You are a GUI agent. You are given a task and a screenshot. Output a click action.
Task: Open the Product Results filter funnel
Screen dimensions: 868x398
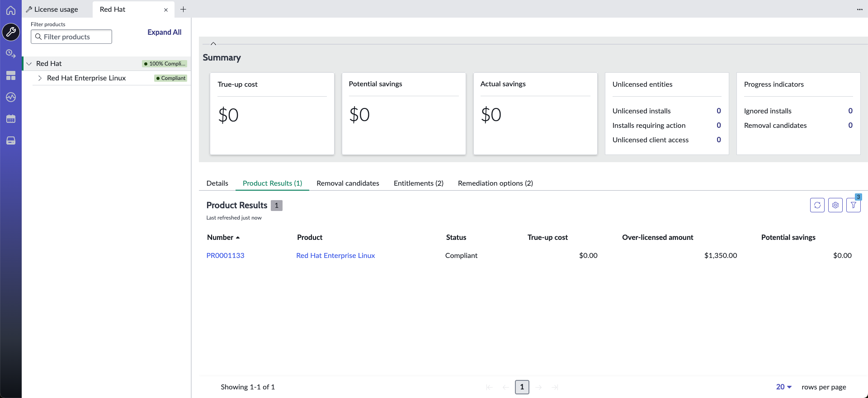click(854, 205)
